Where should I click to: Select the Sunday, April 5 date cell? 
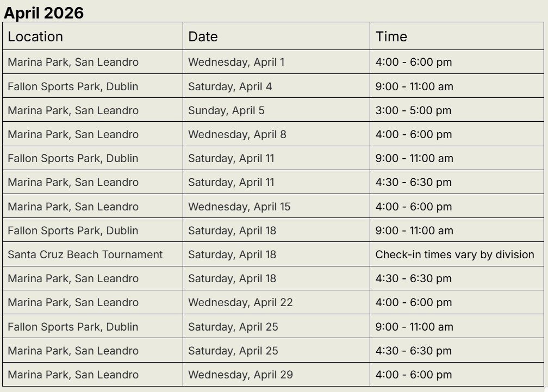coord(226,110)
